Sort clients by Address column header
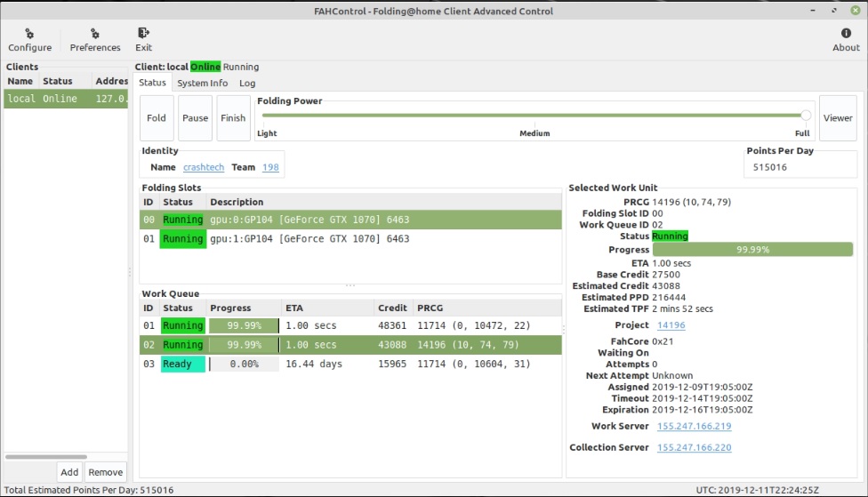 [x=110, y=81]
